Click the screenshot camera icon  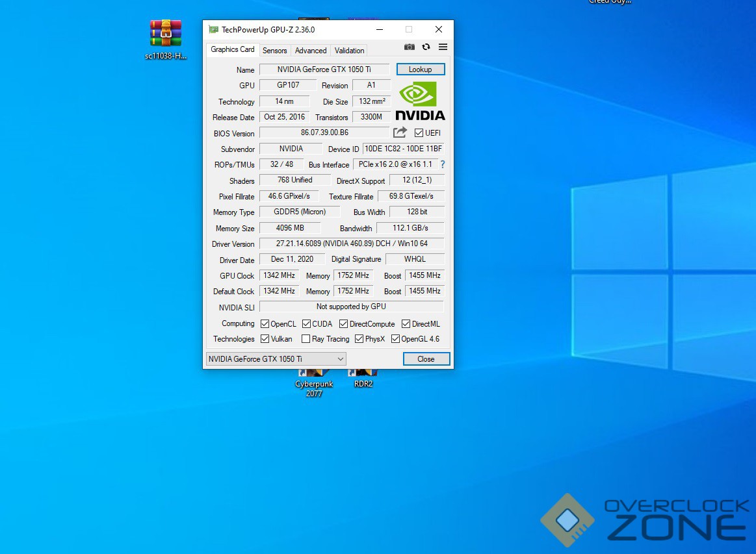[x=409, y=47]
